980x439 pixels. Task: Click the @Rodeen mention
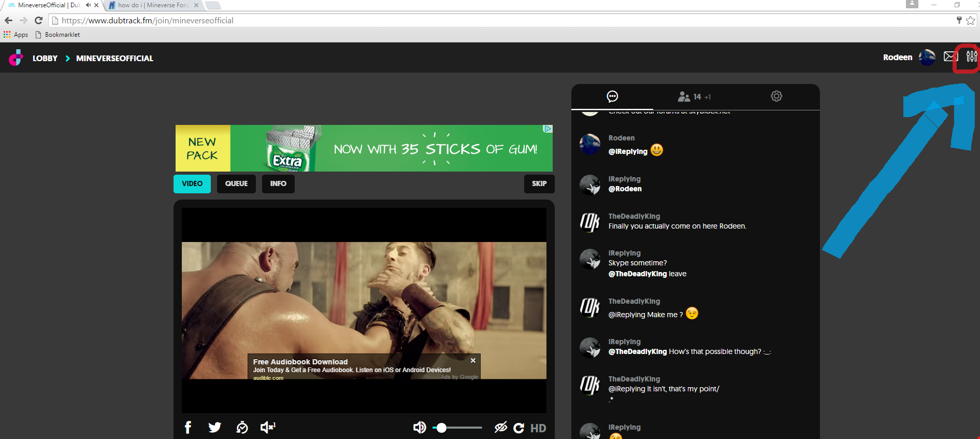[x=625, y=189]
